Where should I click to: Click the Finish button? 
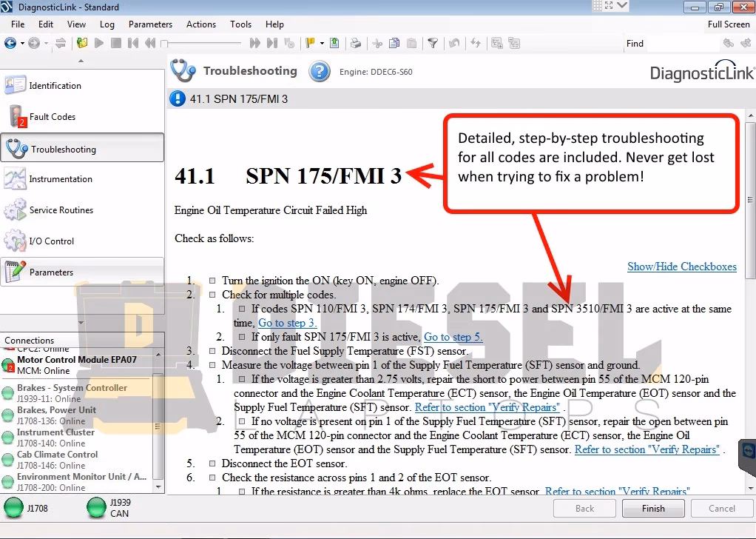[653, 509]
